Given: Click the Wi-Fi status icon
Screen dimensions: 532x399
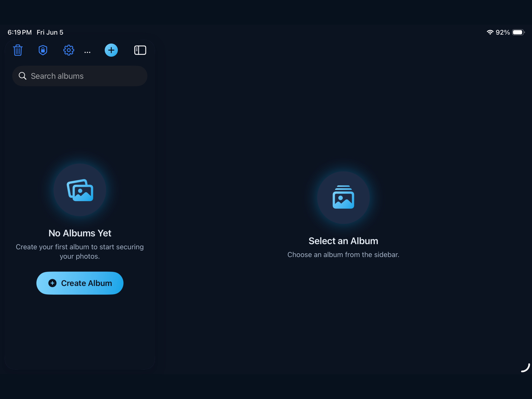Looking at the screenshot, I should pos(490,32).
